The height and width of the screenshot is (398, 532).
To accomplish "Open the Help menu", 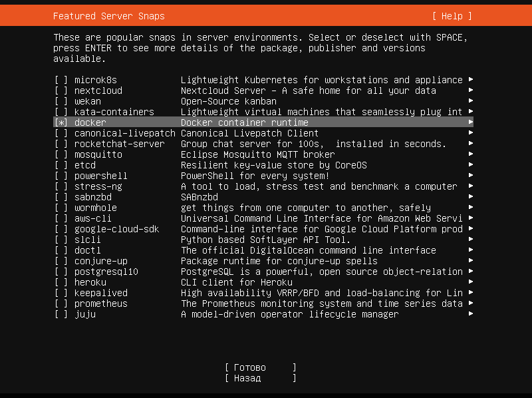I will (x=452, y=16).
